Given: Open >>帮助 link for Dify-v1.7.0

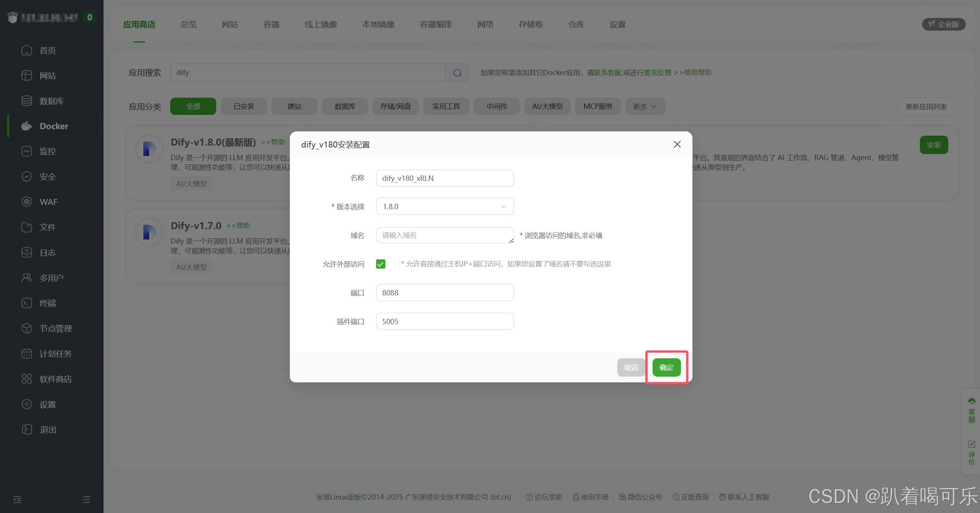Looking at the screenshot, I should (x=238, y=226).
